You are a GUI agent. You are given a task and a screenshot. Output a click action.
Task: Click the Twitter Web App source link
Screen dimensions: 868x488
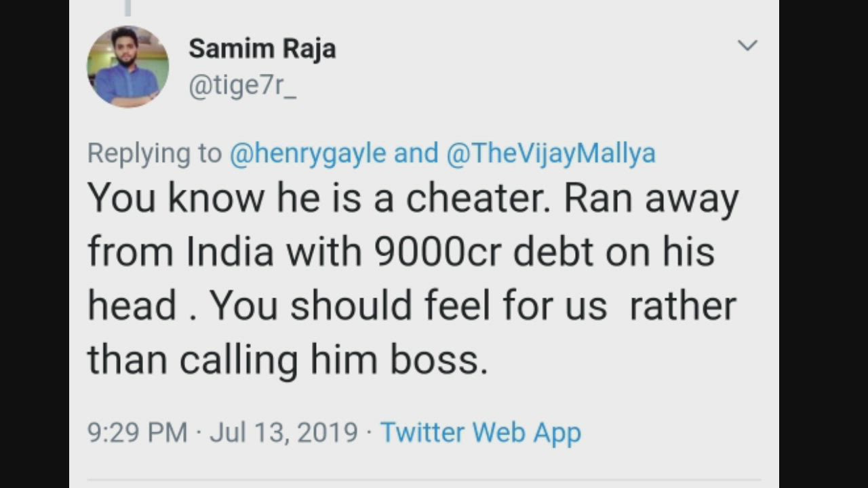(480, 432)
